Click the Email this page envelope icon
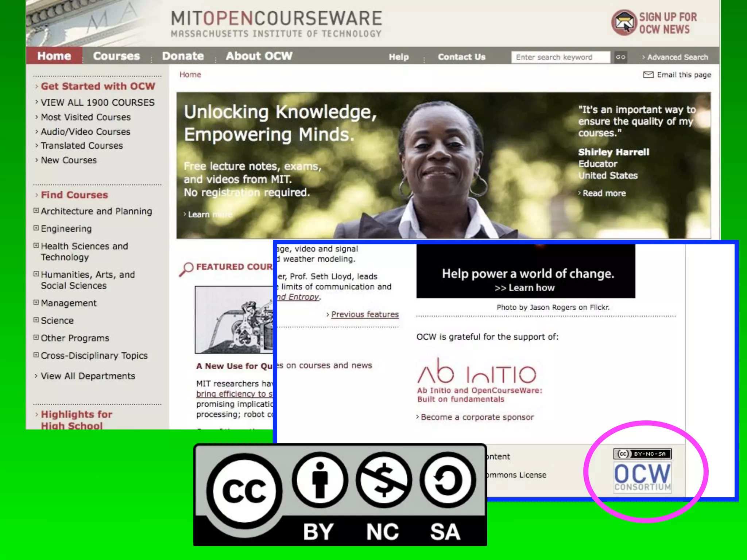 point(648,75)
